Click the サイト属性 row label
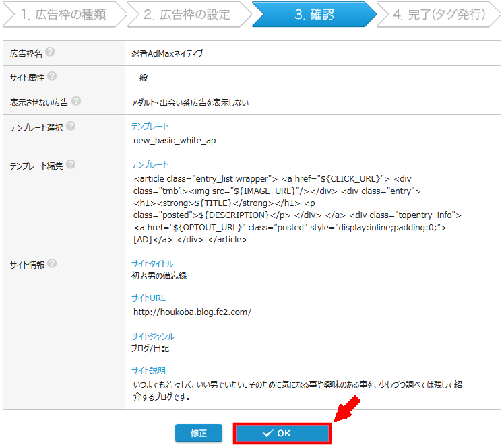Viewport: 504px width, 447px height. click(28, 78)
